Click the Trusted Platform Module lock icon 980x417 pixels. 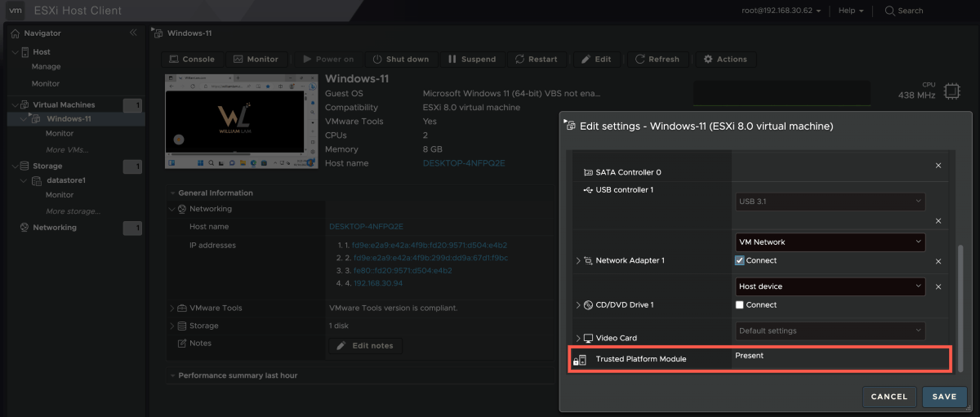pyautogui.click(x=580, y=359)
